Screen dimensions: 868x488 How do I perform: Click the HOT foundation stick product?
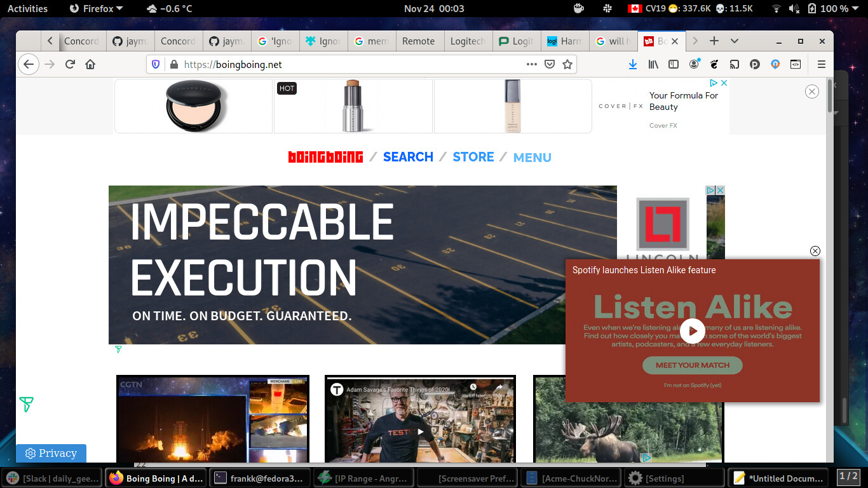tap(353, 106)
